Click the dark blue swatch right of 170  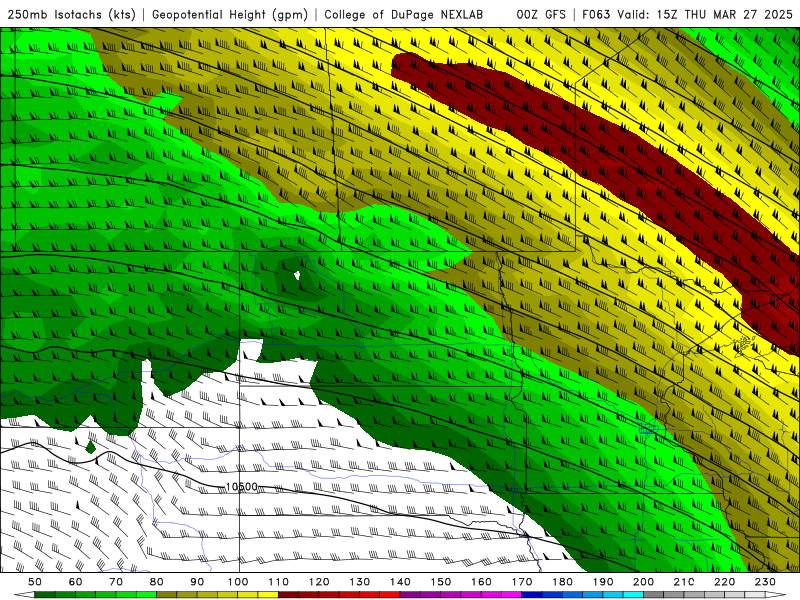pos(532,595)
